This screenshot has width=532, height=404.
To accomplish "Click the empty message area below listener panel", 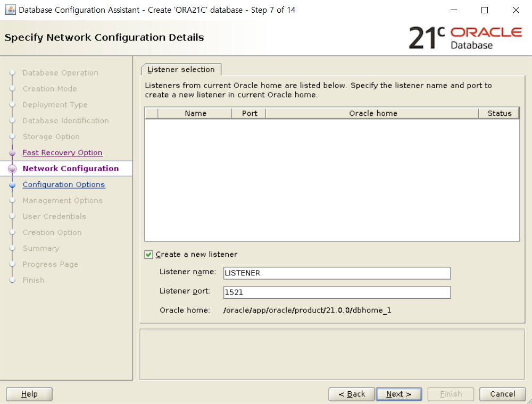I will pos(332,354).
